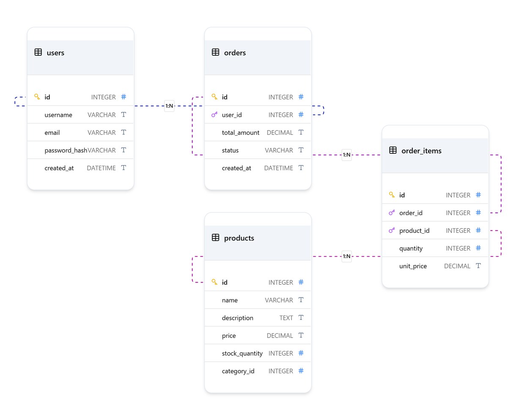This screenshot has height=420, width=516.
Task: Click the "password_hash" column name
Action: [66, 150]
